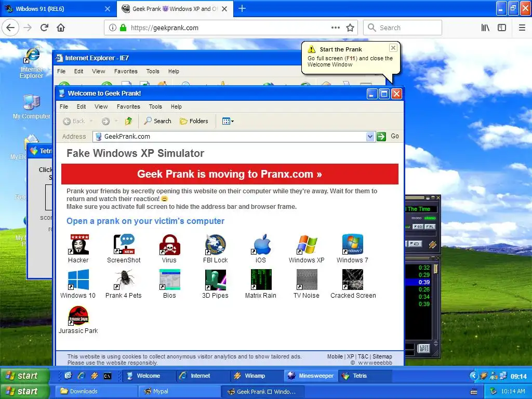Screen dimensions: 532x399
Task: Click the Pranx.com red banner
Action: pos(230,174)
